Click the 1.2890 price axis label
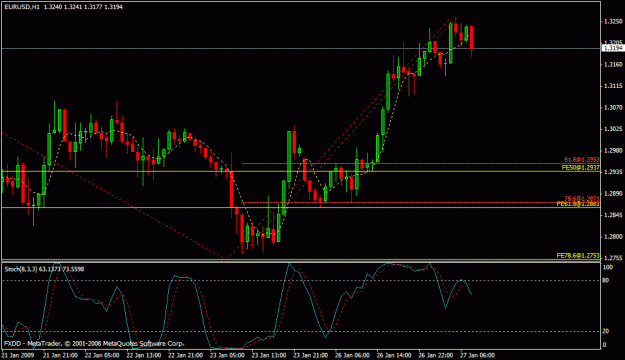 click(613, 194)
